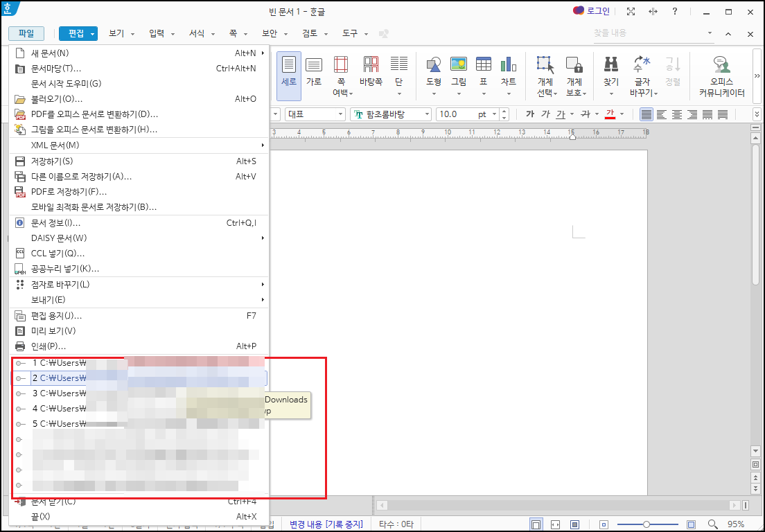
Task: Click the full screen icon in title bar
Action: click(631, 12)
